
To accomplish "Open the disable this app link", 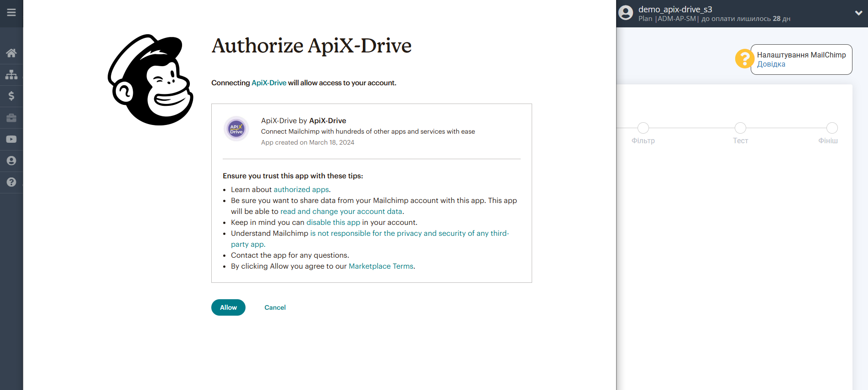I will click(x=333, y=223).
